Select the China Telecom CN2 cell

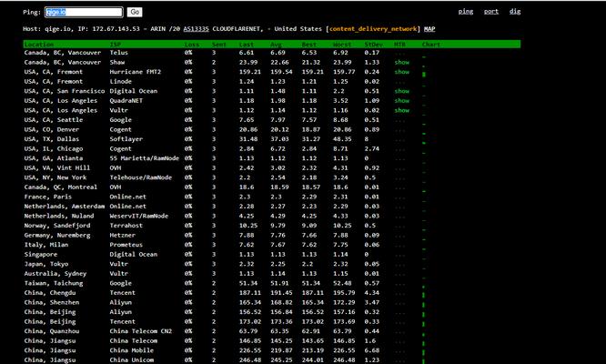(x=141, y=331)
